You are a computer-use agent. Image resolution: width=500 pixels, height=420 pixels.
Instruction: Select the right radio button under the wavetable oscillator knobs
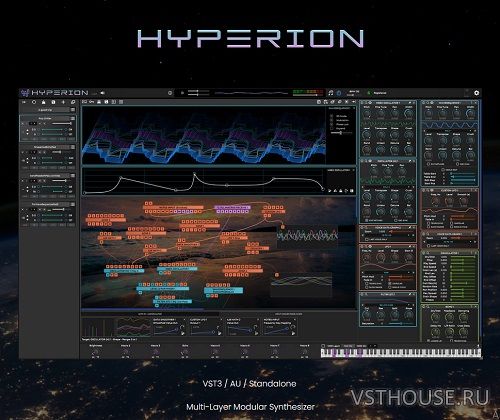click(x=458, y=164)
